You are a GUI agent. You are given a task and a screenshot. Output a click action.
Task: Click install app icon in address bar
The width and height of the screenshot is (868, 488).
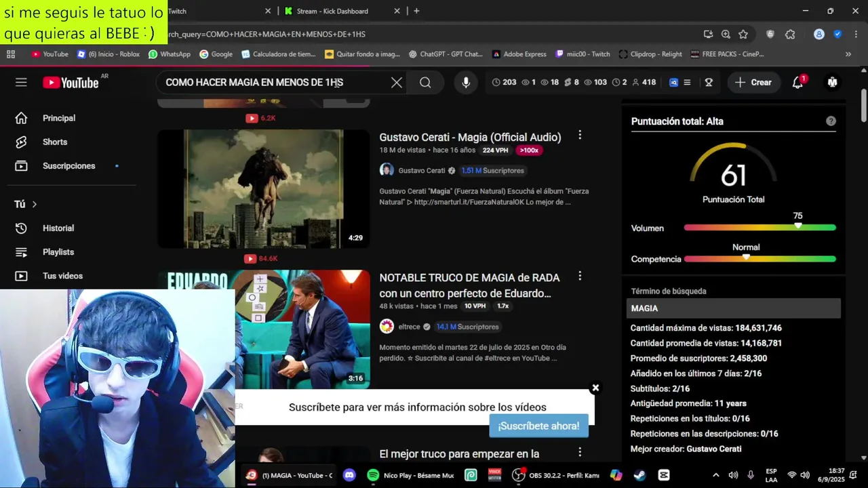pos(708,34)
